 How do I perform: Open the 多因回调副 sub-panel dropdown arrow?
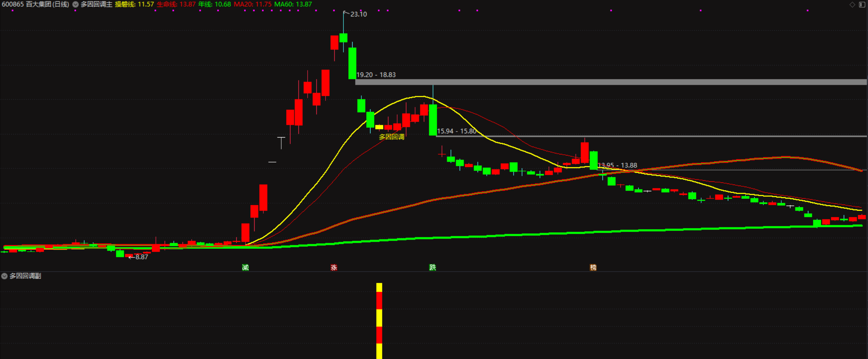click(x=4, y=276)
